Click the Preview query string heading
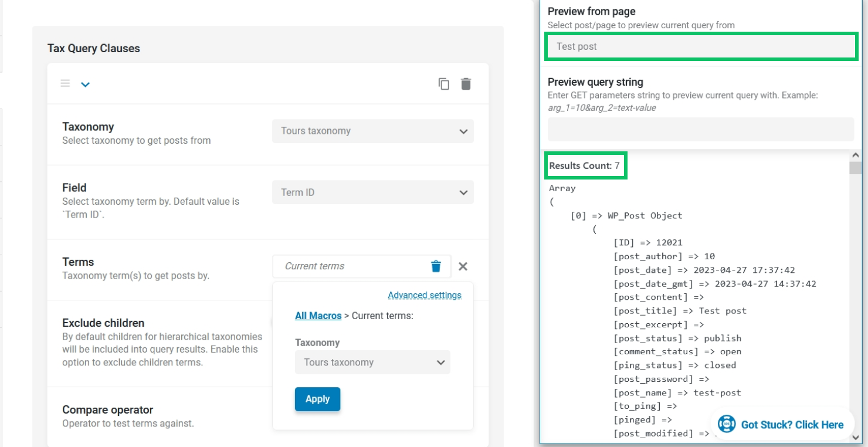Image resolution: width=868 pixels, height=447 pixels. tap(595, 82)
